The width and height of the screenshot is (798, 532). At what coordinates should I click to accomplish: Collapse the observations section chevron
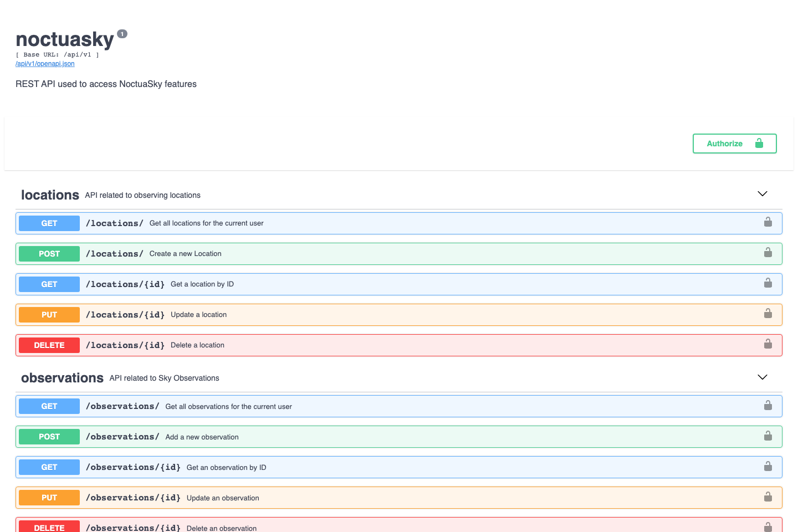tap(762, 377)
